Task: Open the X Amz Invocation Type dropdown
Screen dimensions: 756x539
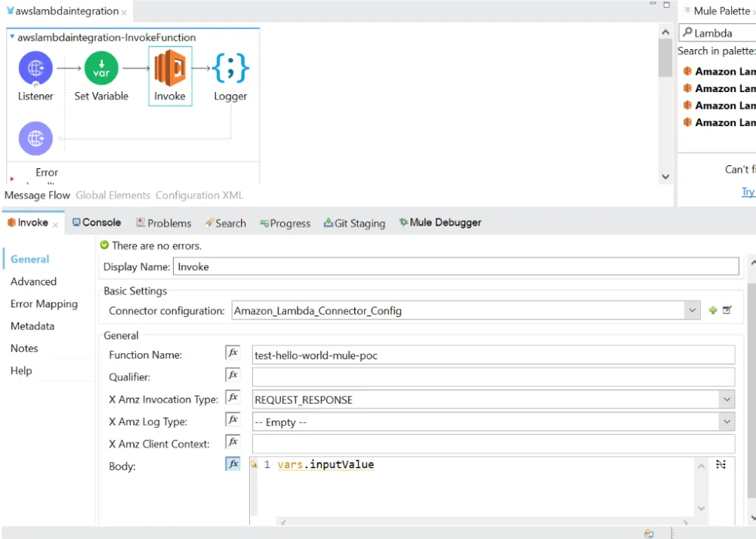Action: 727,399
